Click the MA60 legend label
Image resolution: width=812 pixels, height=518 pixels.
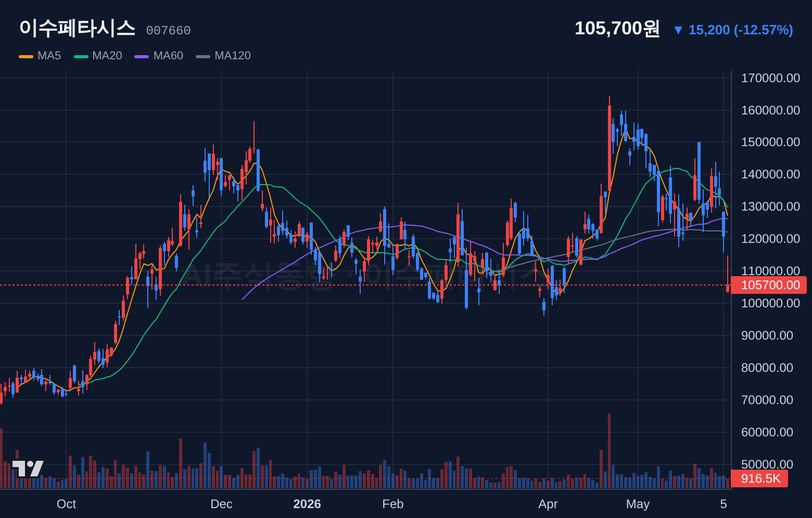[168, 56]
